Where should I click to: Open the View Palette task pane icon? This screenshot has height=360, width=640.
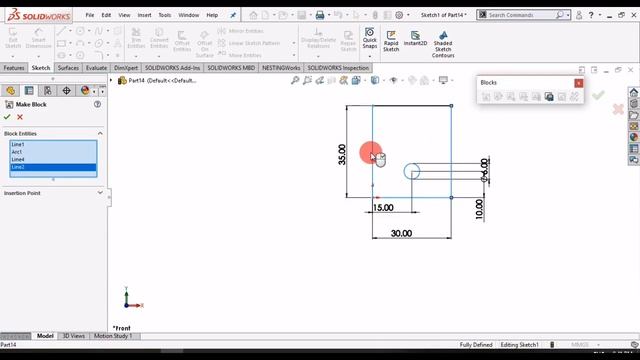coord(633,126)
